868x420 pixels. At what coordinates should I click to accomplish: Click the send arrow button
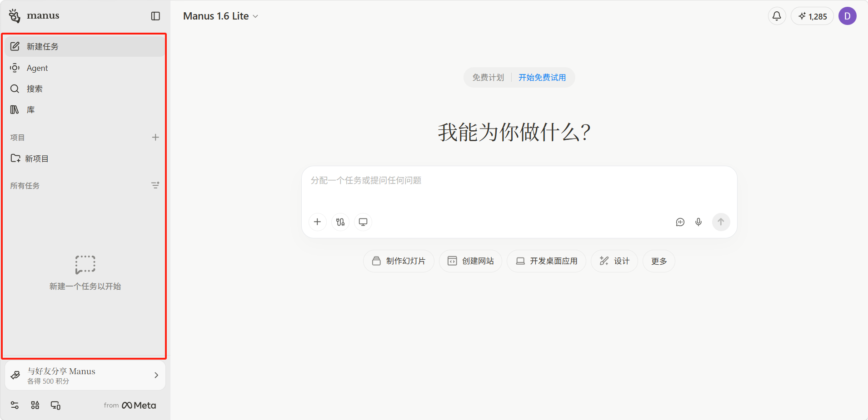721,222
